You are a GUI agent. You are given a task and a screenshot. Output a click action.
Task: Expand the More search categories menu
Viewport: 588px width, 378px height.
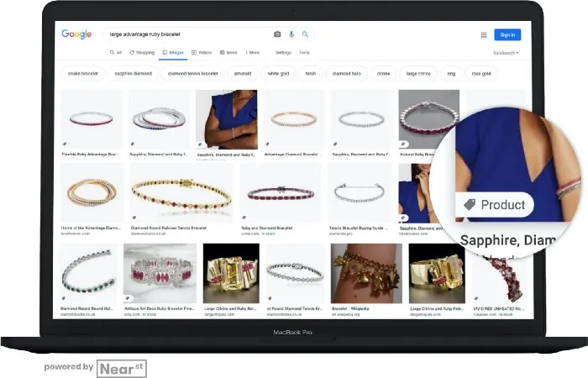point(252,52)
